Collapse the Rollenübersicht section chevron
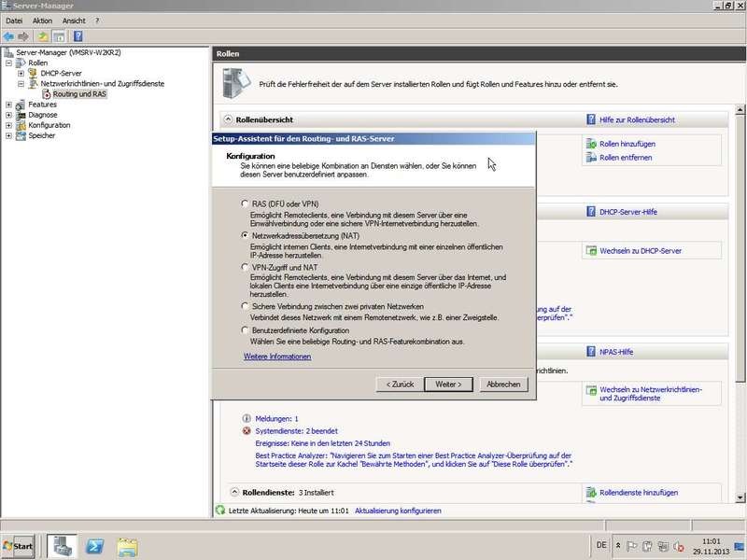This screenshot has height=560, width=747. pos(228,119)
